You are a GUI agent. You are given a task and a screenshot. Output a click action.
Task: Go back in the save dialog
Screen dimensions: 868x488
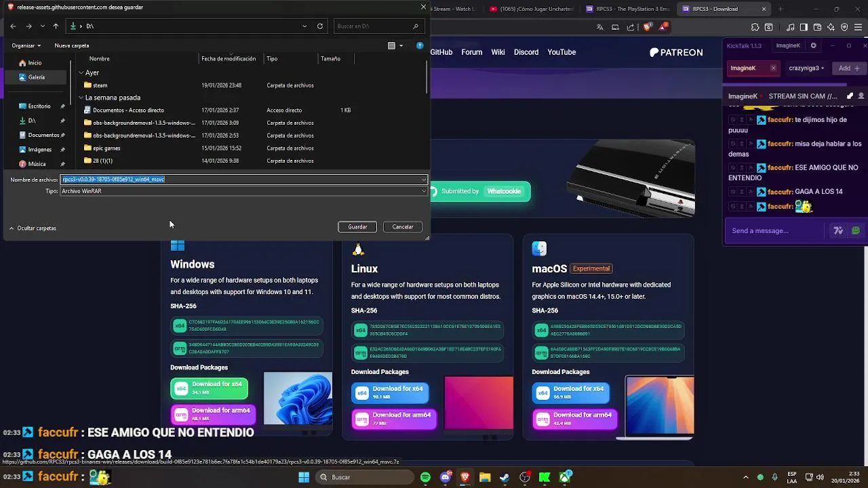pos(13,26)
